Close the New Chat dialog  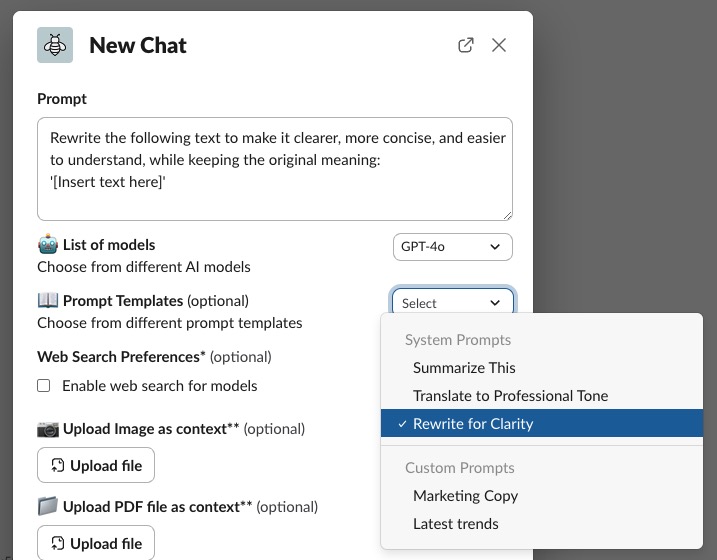coord(498,45)
